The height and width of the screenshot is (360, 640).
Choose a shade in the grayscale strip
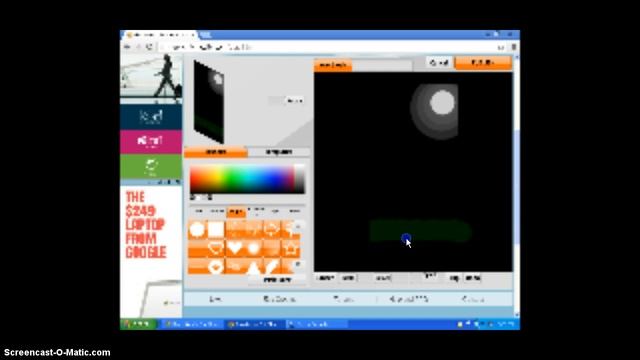300,178
